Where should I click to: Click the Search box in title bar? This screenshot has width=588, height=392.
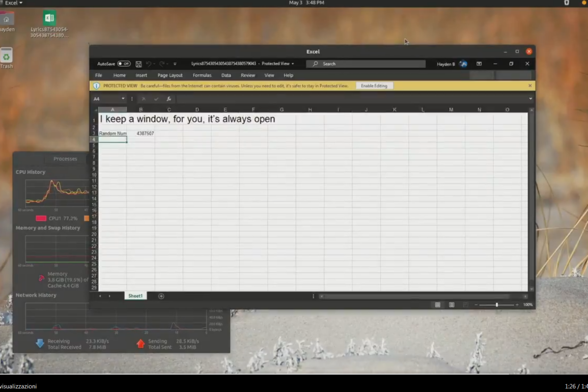pos(366,64)
